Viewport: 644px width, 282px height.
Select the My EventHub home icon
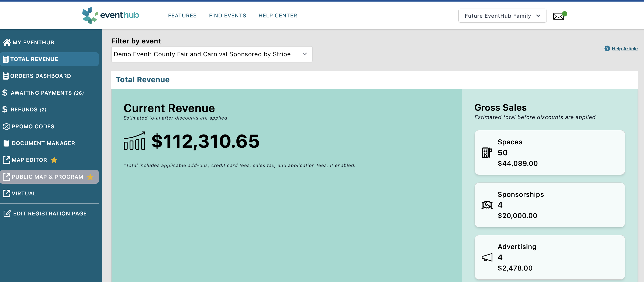[x=6, y=42]
